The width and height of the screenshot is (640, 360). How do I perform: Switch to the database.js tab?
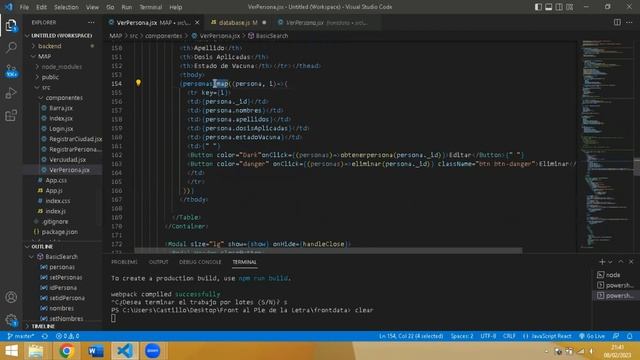point(239,22)
